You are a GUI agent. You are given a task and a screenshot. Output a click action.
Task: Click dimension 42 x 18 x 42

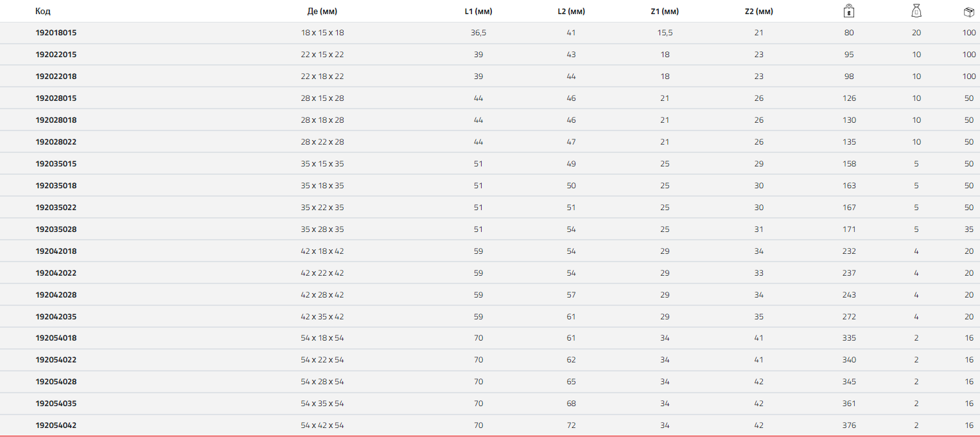322,251
